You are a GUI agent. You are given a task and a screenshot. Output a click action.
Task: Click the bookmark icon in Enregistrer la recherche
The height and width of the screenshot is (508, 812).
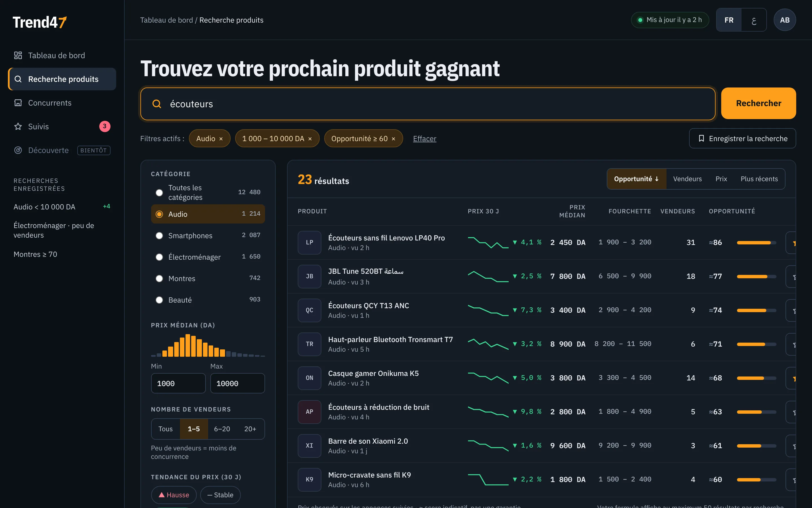click(x=701, y=138)
